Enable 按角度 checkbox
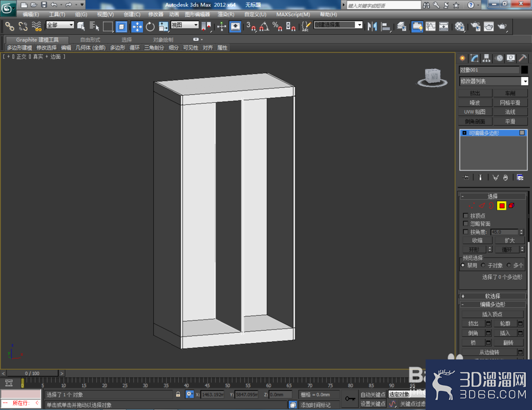This screenshot has width=532, height=410. pyautogui.click(x=465, y=232)
